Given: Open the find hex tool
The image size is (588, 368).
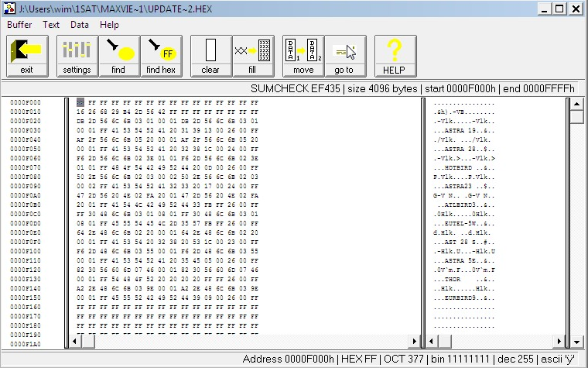Looking at the screenshot, I should (x=161, y=56).
